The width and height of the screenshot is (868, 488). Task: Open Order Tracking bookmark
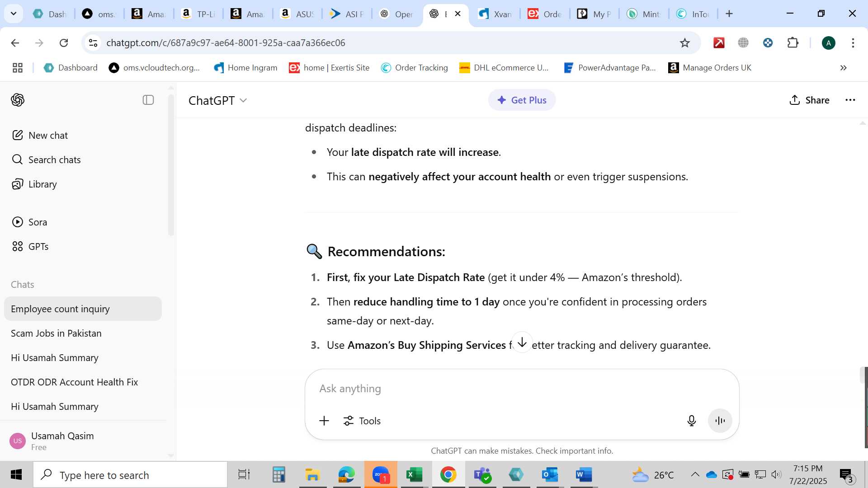414,68
